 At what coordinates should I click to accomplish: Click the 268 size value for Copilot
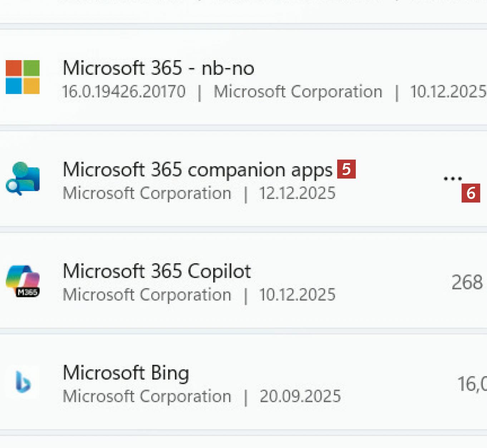pyautogui.click(x=467, y=282)
